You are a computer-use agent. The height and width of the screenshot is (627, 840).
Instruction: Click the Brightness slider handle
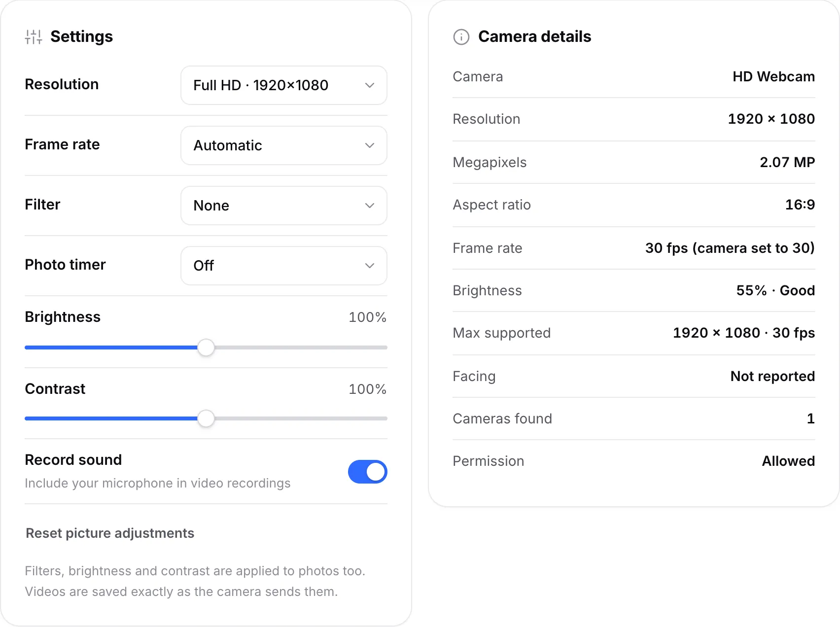coord(206,348)
